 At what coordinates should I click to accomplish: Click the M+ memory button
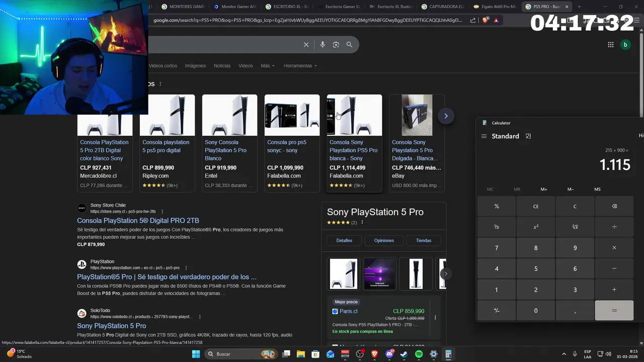544,189
